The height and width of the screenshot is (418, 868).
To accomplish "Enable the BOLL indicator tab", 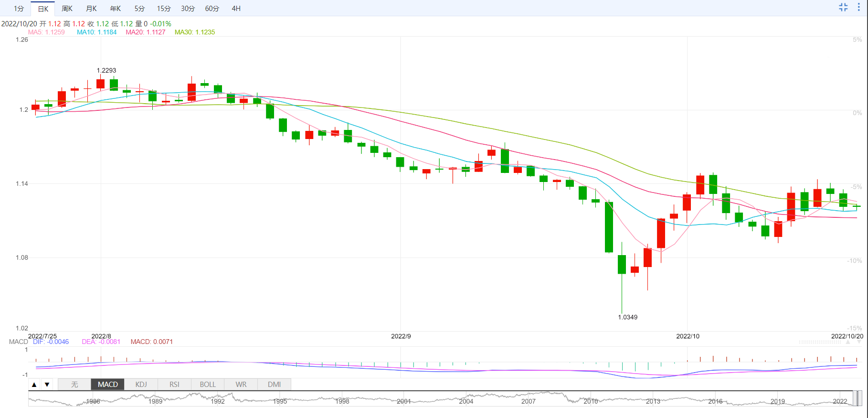I will tap(208, 385).
